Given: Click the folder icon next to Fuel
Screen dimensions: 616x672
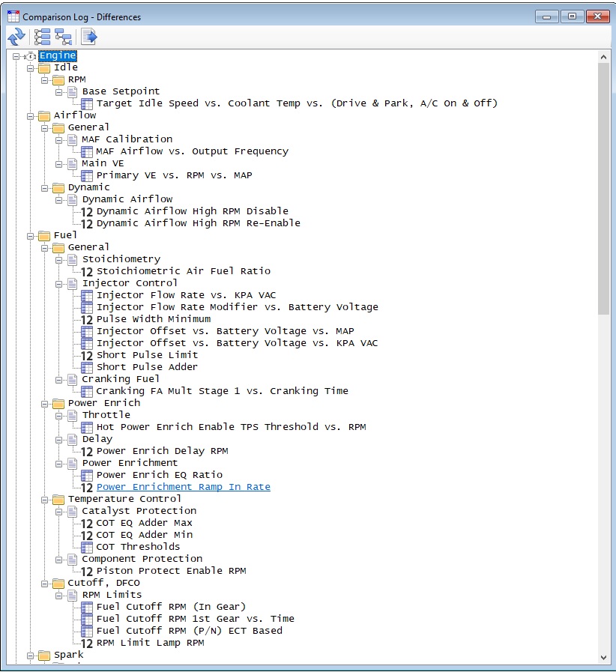Looking at the screenshot, I should pos(44,236).
